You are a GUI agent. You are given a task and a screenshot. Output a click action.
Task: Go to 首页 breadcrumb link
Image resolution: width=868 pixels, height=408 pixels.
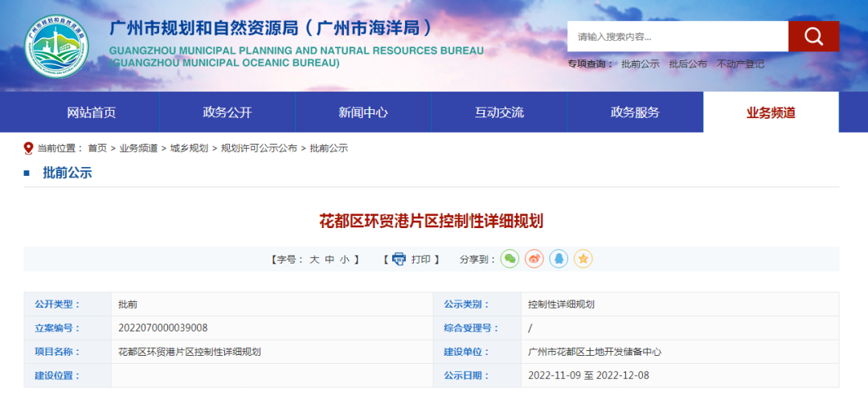pyautogui.click(x=97, y=148)
